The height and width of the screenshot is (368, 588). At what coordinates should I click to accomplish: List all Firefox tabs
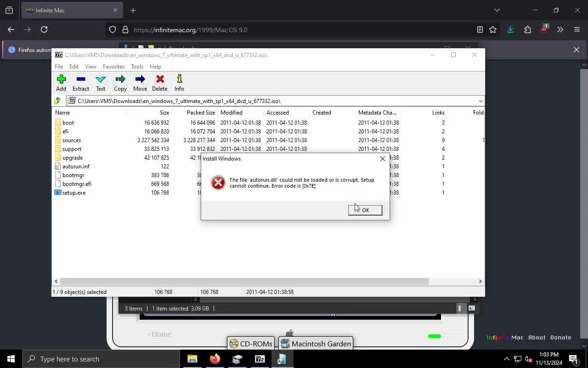[x=497, y=10]
